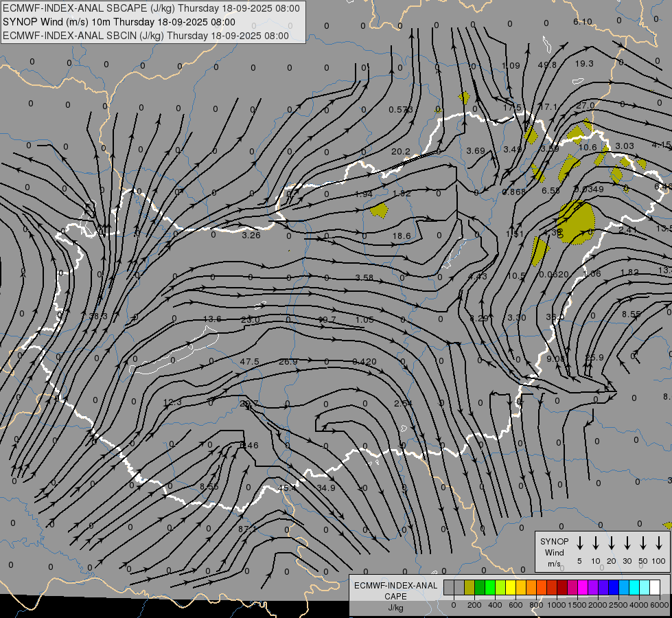Click the 'J/kg' unit label in the legend

395,608
